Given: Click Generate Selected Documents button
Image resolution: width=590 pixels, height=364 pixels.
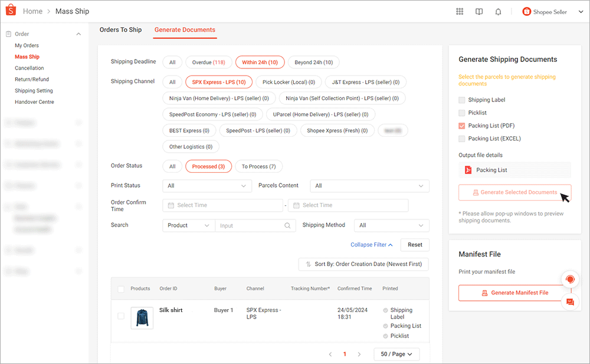Looking at the screenshot, I should tap(514, 192).
